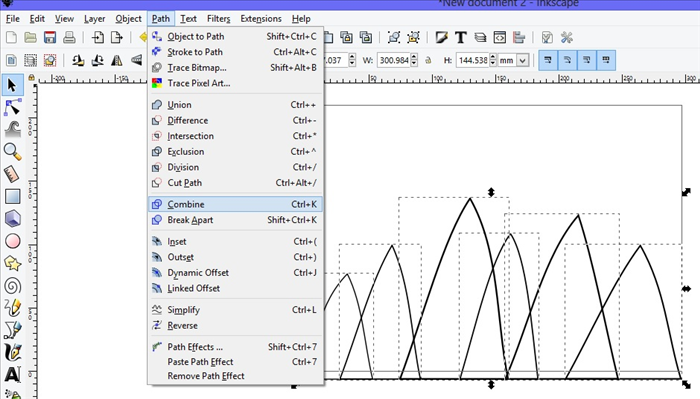Click right-middle scale handle of selection

tap(686, 289)
